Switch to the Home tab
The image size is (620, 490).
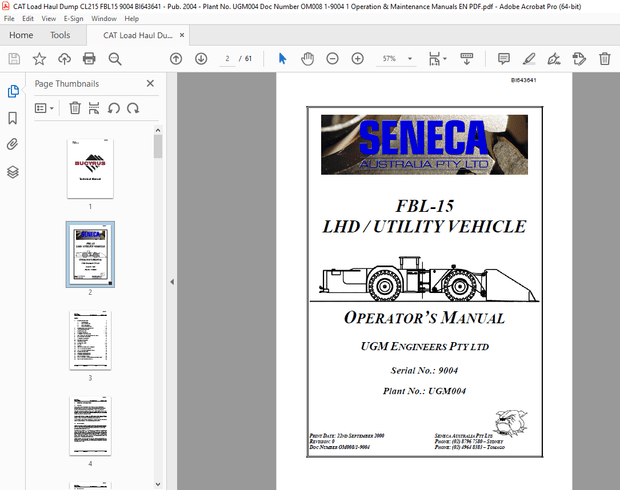(21, 35)
